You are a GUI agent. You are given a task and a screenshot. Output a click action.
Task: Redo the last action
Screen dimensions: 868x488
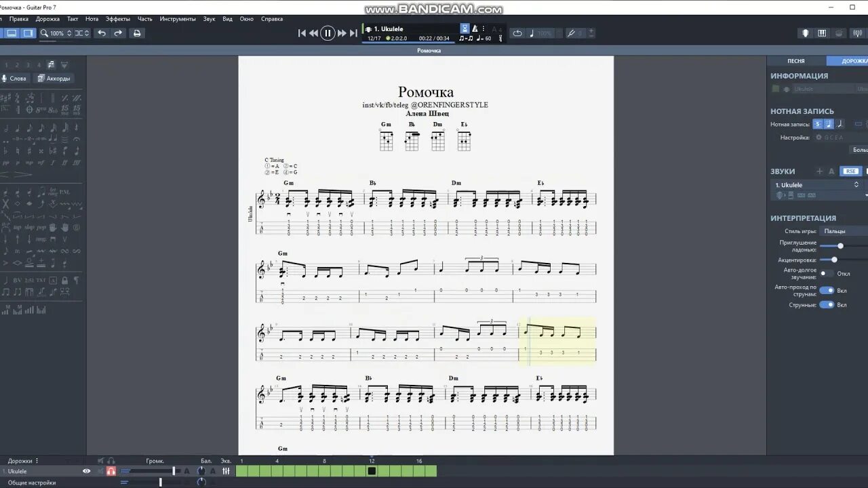pos(118,33)
